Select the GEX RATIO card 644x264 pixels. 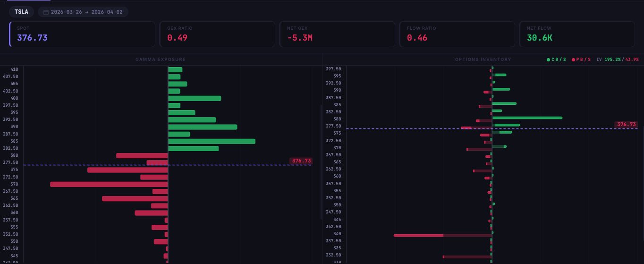pyautogui.click(x=217, y=34)
